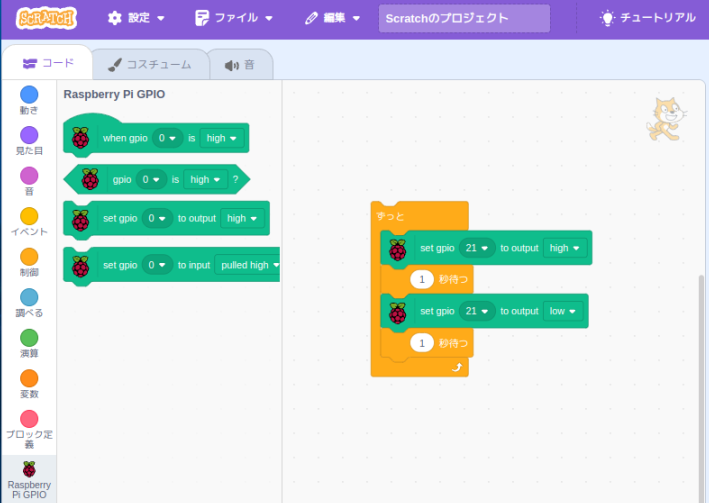Screen dimensions: 709x503
Task: Open the 編集 edit menu
Action: pos(332,18)
